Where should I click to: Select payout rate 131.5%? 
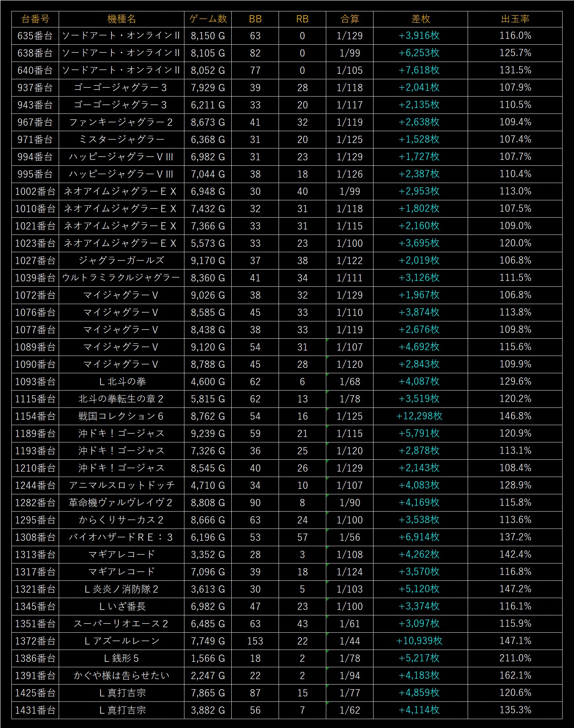coord(515,70)
